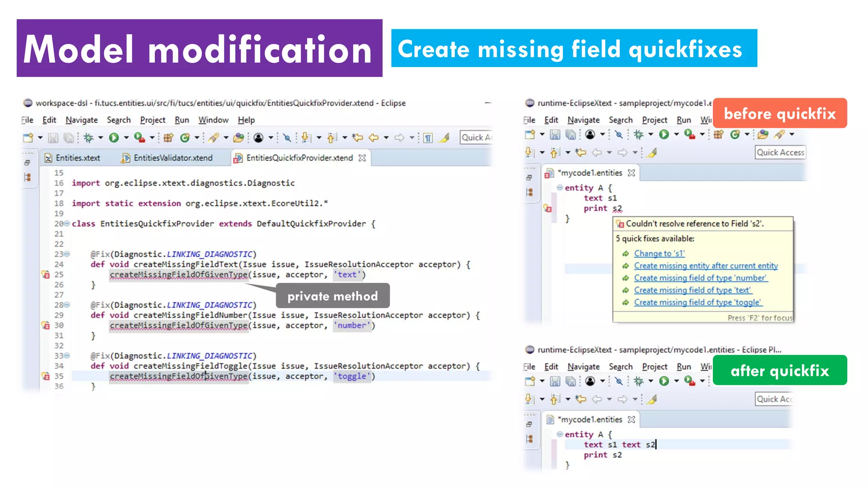868x488 pixels.
Task: Open Forward history dropdown in workspace-dsl toolbar
Action: tap(412, 138)
